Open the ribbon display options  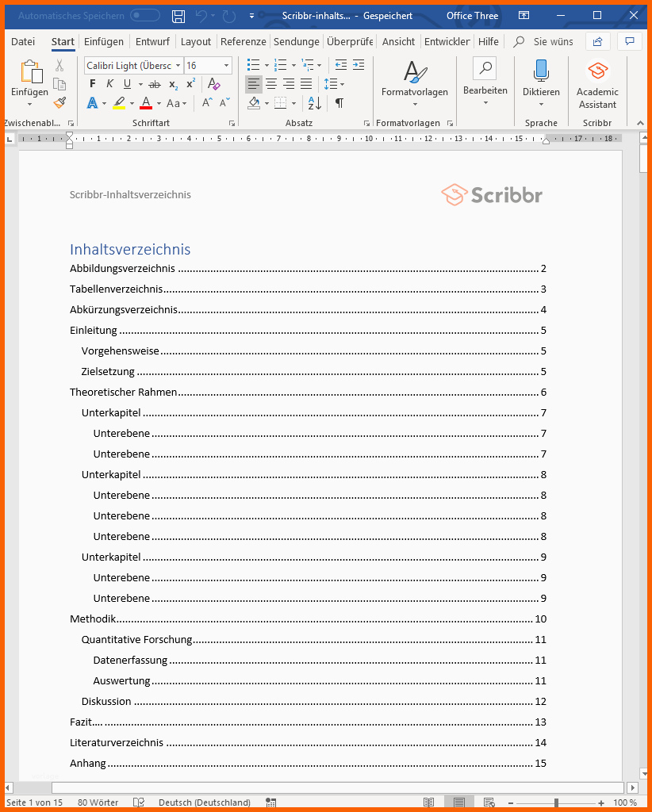click(524, 16)
